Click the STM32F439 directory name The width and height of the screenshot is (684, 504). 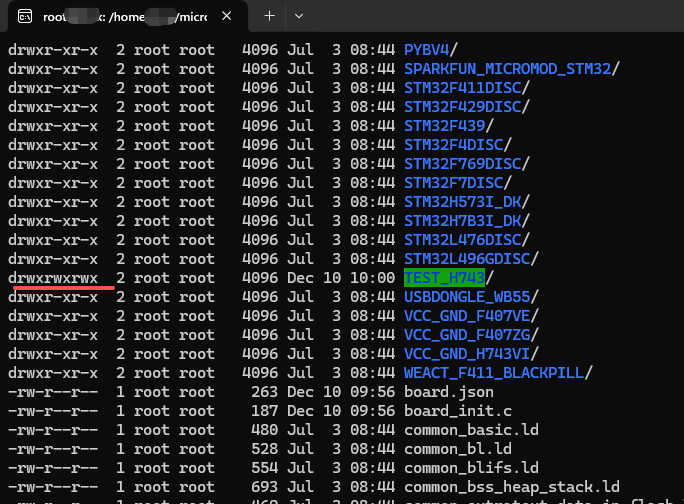click(x=445, y=126)
